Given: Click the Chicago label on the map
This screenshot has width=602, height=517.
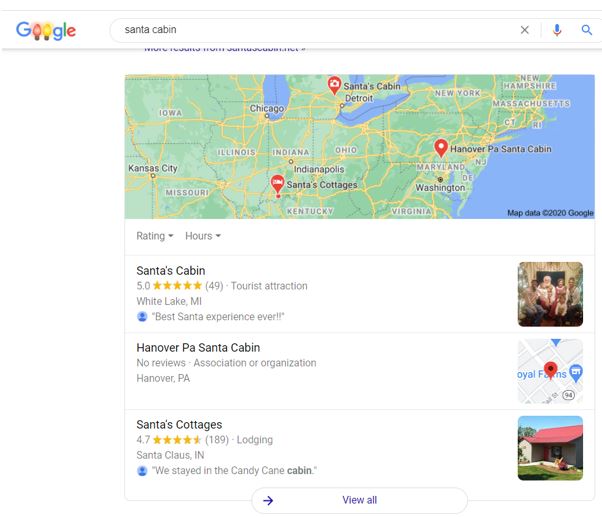Looking at the screenshot, I should pyautogui.click(x=267, y=108).
